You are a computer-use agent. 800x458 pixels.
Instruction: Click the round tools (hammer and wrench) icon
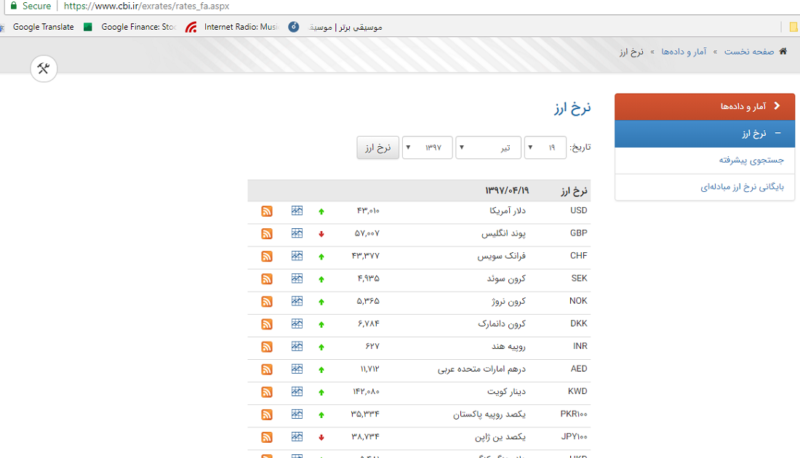[43, 68]
